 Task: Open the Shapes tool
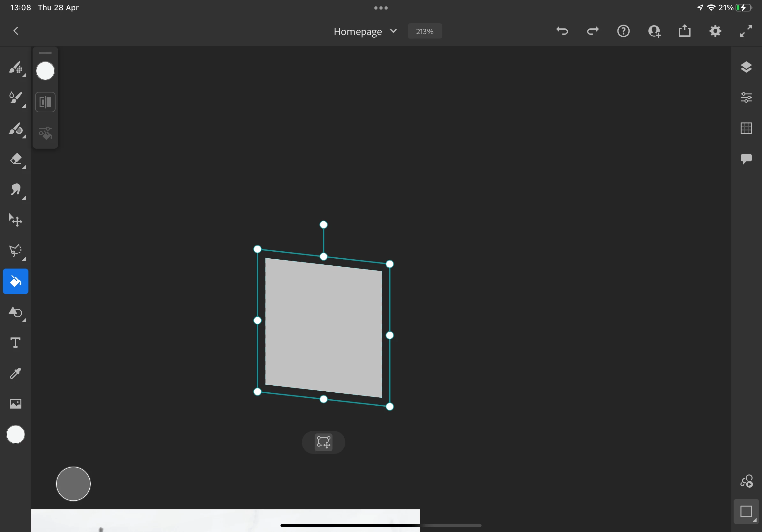(x=16, y=312)
